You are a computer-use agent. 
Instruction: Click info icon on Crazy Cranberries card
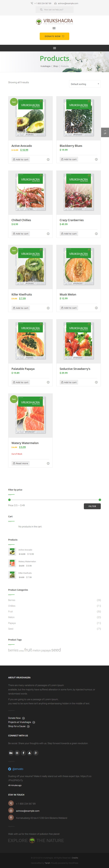96,233
